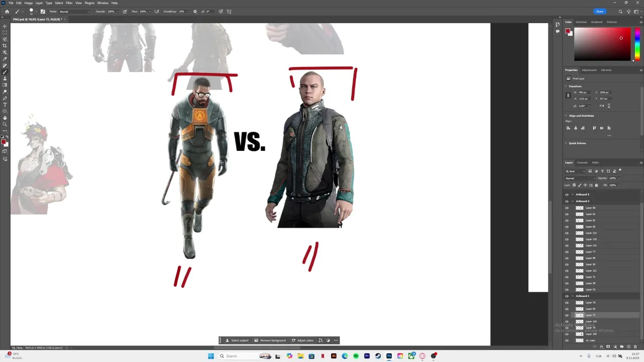Viewport: 644px width, 362px height.
Task: Open layer blend mode Normal dropdown
Action: (580, 178)
